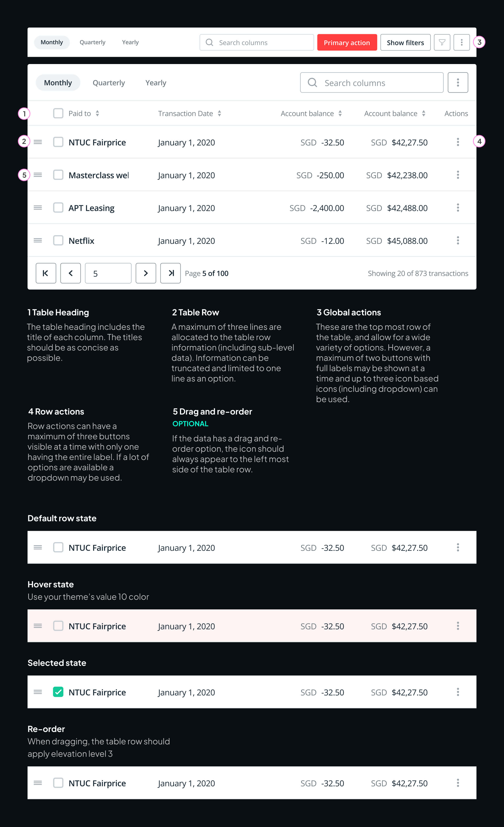Open the row actions menu for the Netflix row

pos(458,240)
